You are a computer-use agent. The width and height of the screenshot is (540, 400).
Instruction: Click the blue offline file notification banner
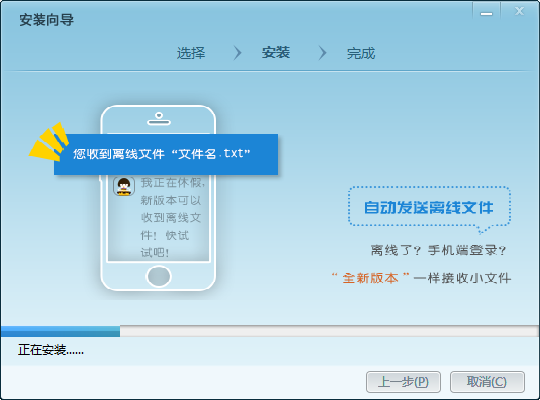pos(166,154)
